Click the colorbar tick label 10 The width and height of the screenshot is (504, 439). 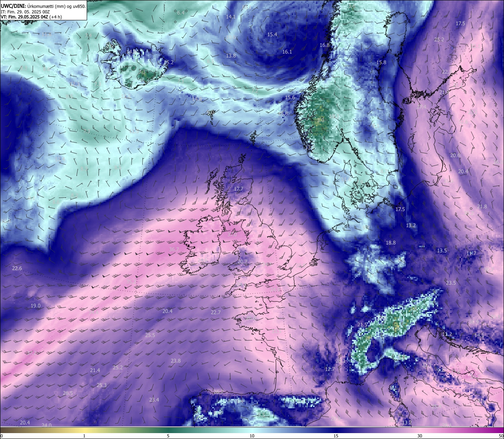(252, 436)
